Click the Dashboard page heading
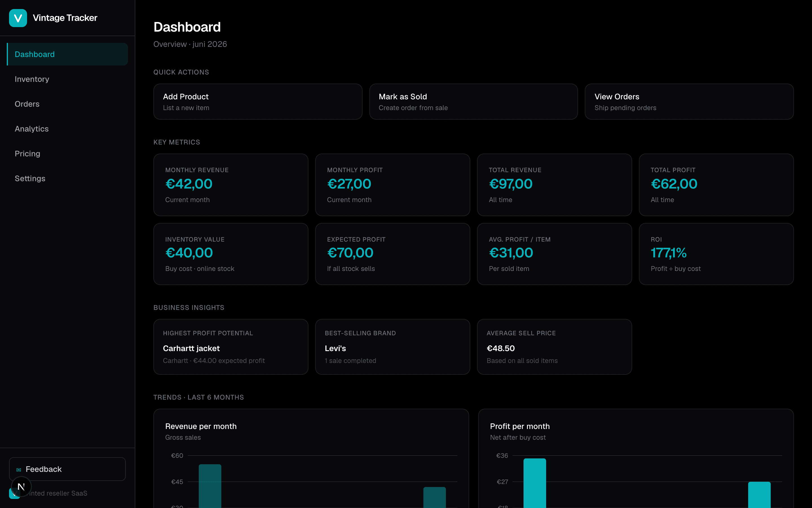 (187, 27)
